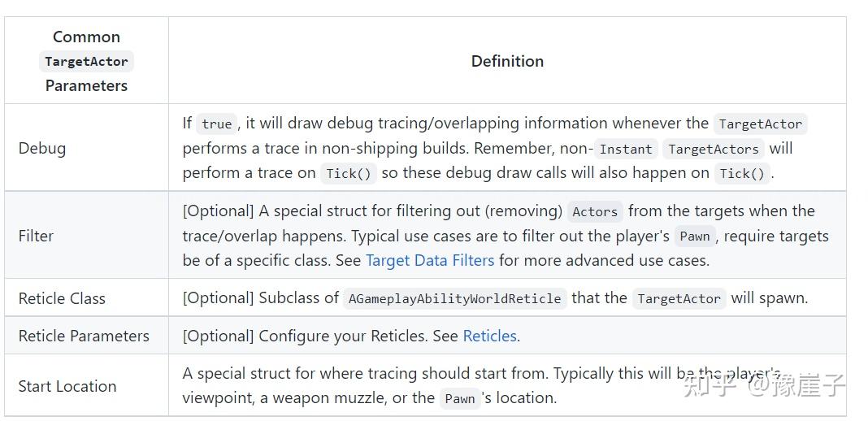Click the 'TargetActors' plural code snippet
Viewport: 868px width, 421px height.
(713, 150)
